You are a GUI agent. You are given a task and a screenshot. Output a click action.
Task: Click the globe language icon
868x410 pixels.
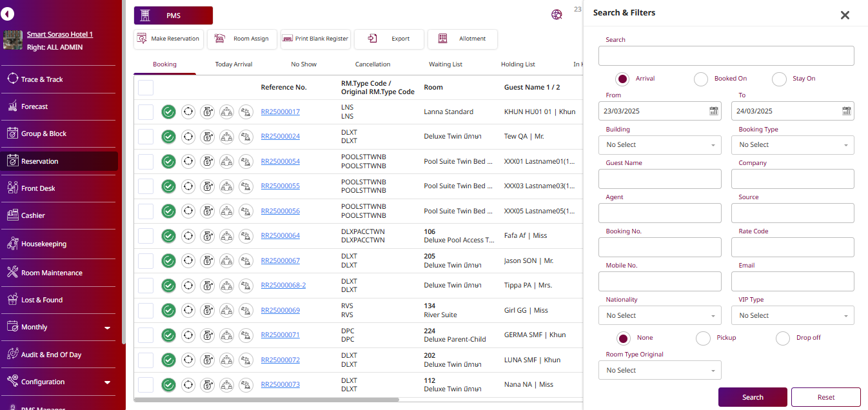[x=557, y=14]
